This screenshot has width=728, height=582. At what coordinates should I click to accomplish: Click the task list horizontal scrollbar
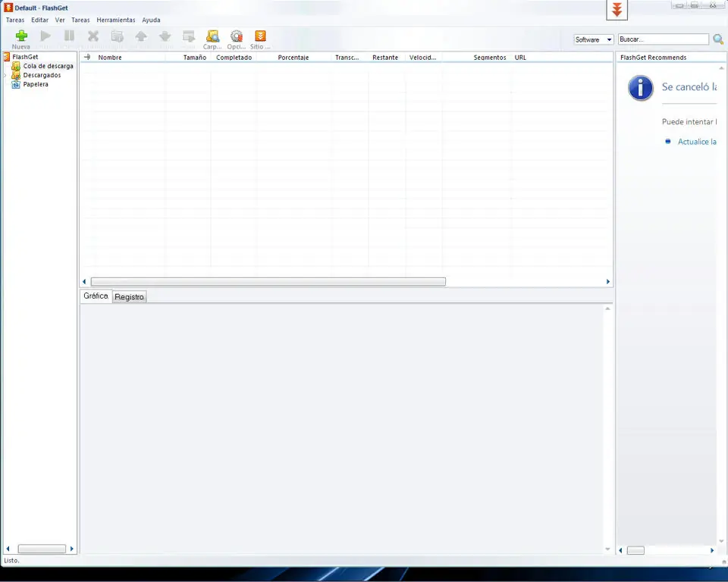(268, 282)
